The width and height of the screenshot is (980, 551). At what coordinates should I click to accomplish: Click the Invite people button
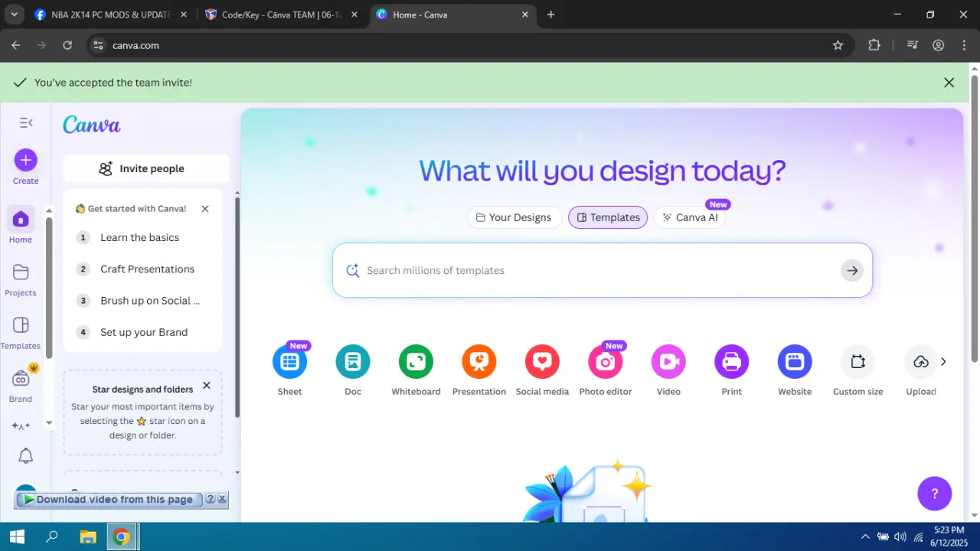click(145, 168)
